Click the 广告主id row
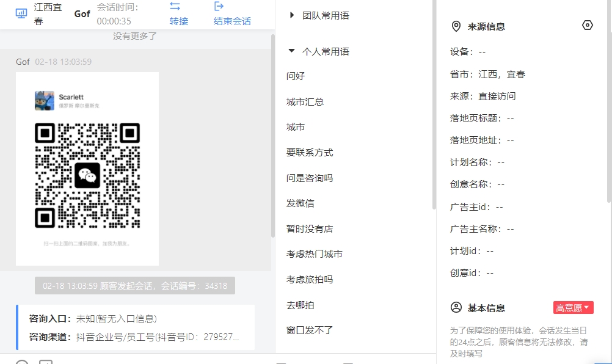 (476, 207)
